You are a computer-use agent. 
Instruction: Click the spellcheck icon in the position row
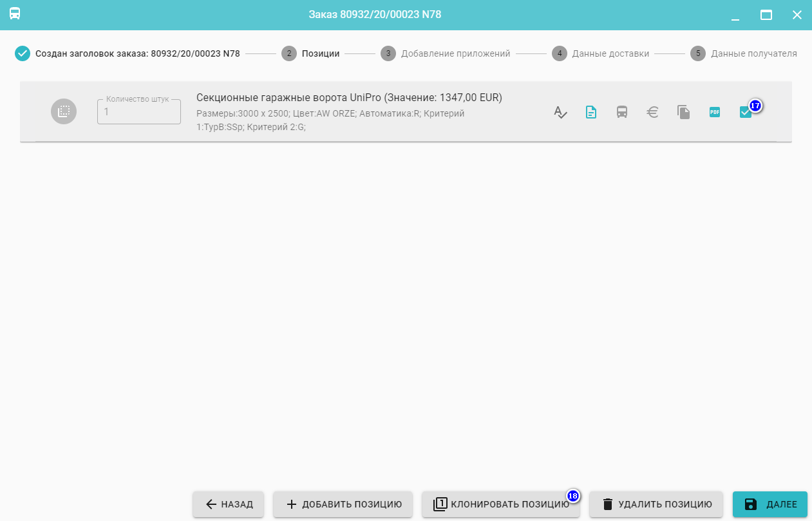(560, 112)
